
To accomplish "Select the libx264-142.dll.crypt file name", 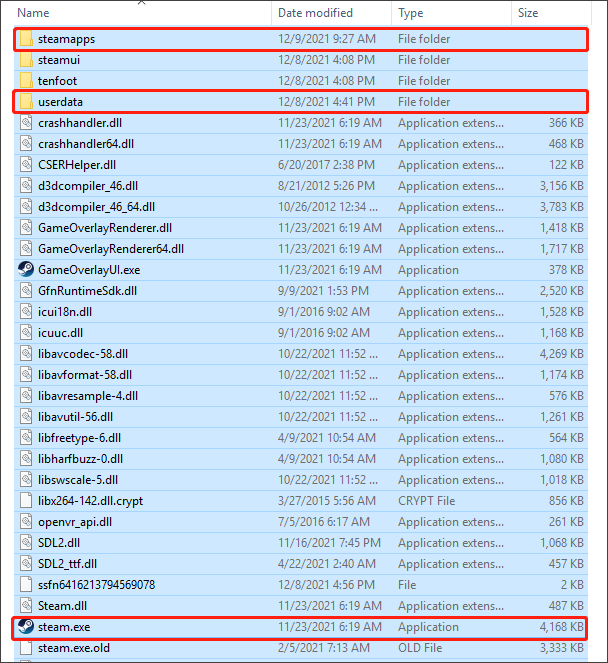I will 90,501.
